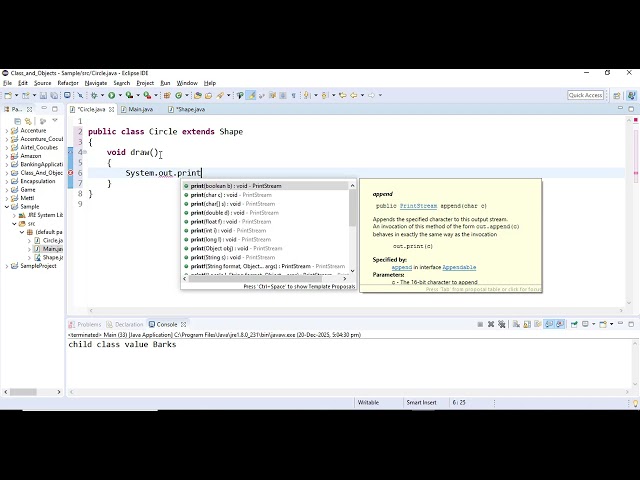
Task: Click Last Edit Location arrow icon
Action: point(342,96)
